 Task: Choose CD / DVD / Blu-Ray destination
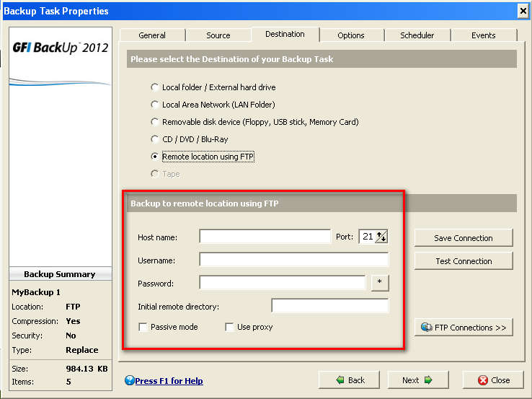tap(154, 139)
